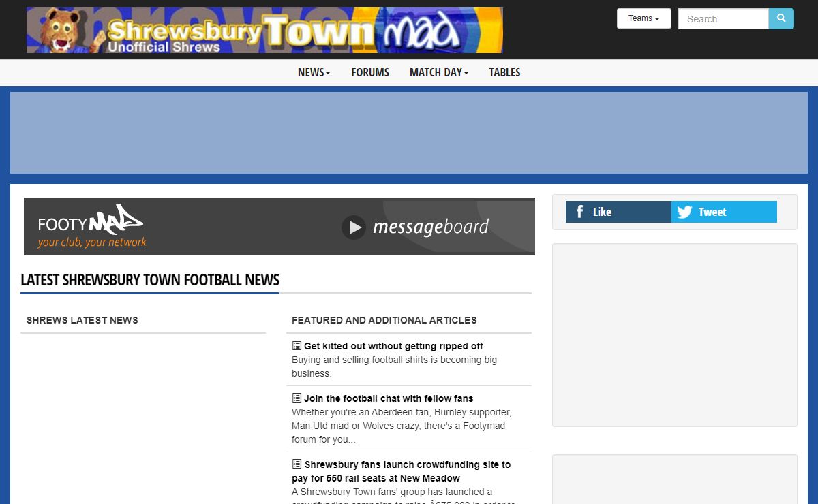Click the article icon beside 'Shrewsbury fans launch'
The width and height of the screenshot is (818, 504).
click(x=297, y=464)
